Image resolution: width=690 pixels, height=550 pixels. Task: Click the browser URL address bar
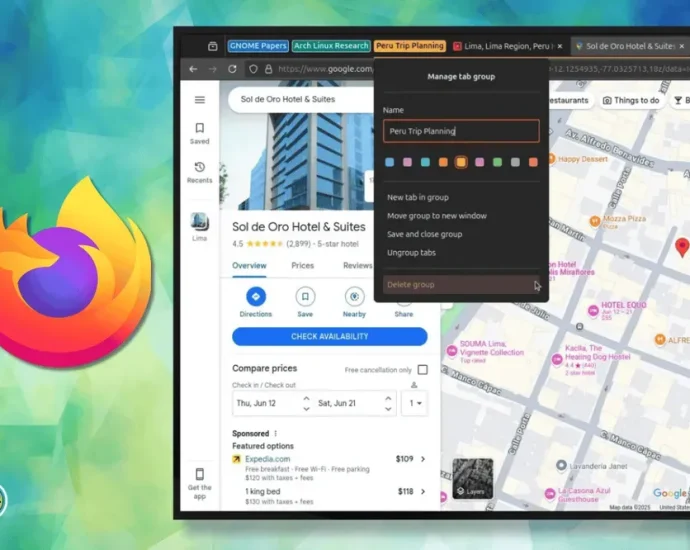326,69
